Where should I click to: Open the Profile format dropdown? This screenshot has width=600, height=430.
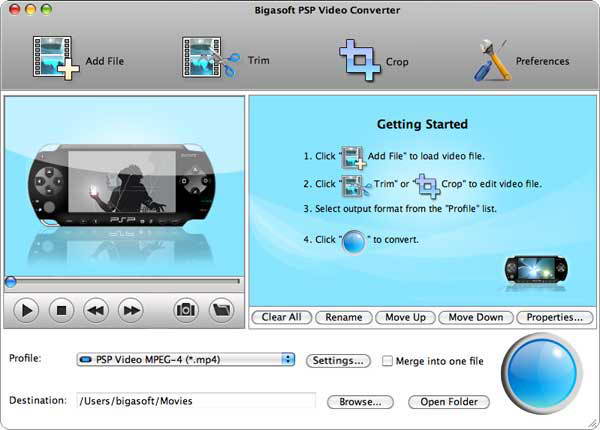point(186,360)
